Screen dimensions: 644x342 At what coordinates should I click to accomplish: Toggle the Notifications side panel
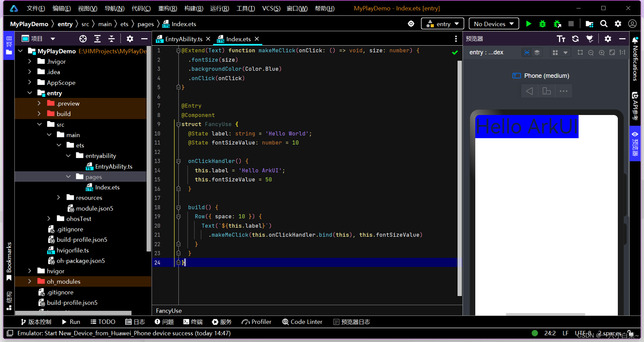(x=635, y=59)
